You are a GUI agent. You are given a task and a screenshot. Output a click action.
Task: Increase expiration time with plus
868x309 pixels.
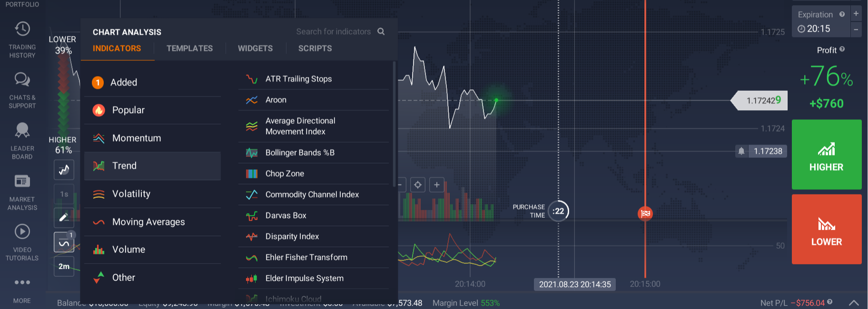pyautogui.click(x=856, y=14)
